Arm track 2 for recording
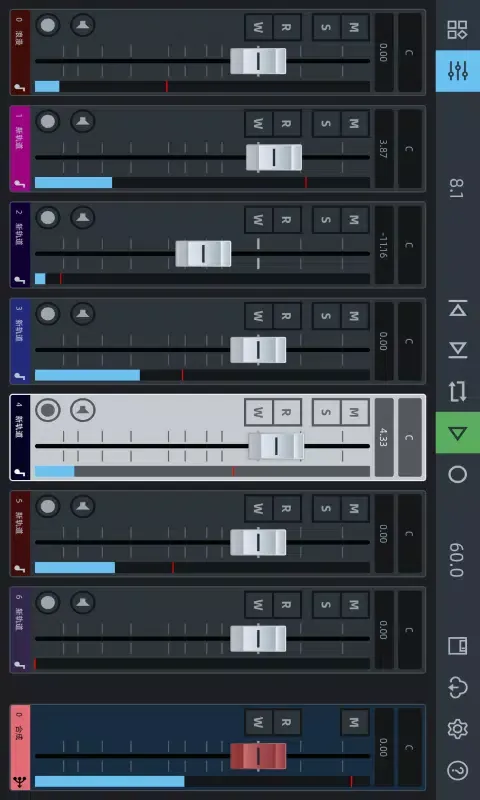Viewport: 480px width, 800px height. (48, 218)
